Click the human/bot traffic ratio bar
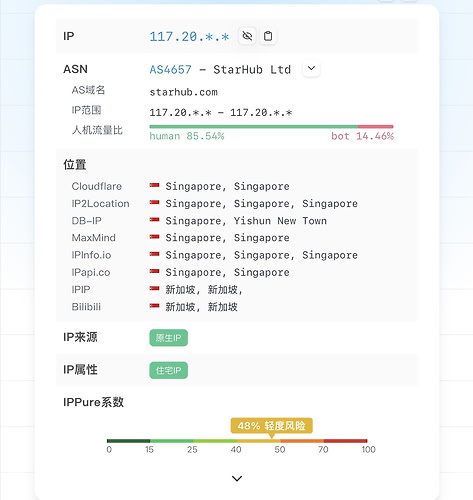Viewport: 473px width, 500px height. coord(271,127)
